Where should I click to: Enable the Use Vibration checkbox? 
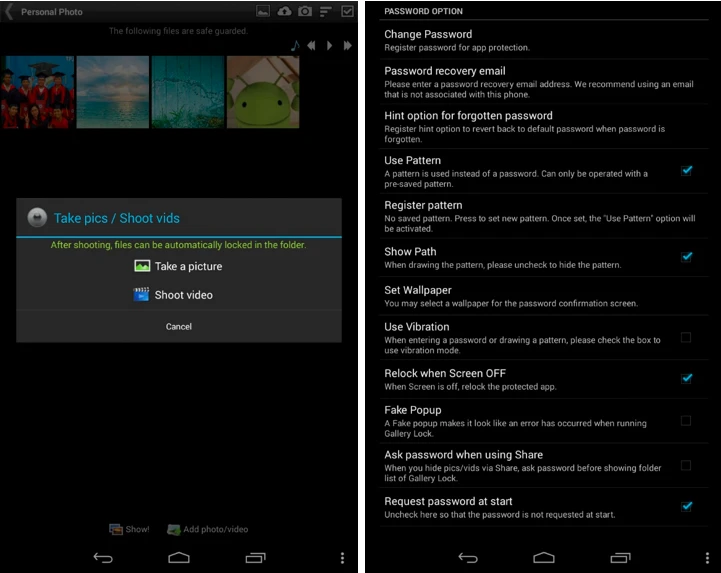pos(686,338)
